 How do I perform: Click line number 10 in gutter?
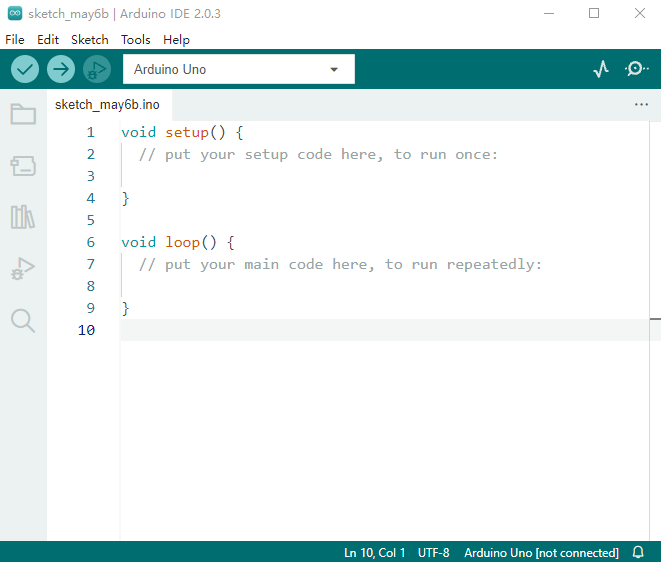coord(86,330)
